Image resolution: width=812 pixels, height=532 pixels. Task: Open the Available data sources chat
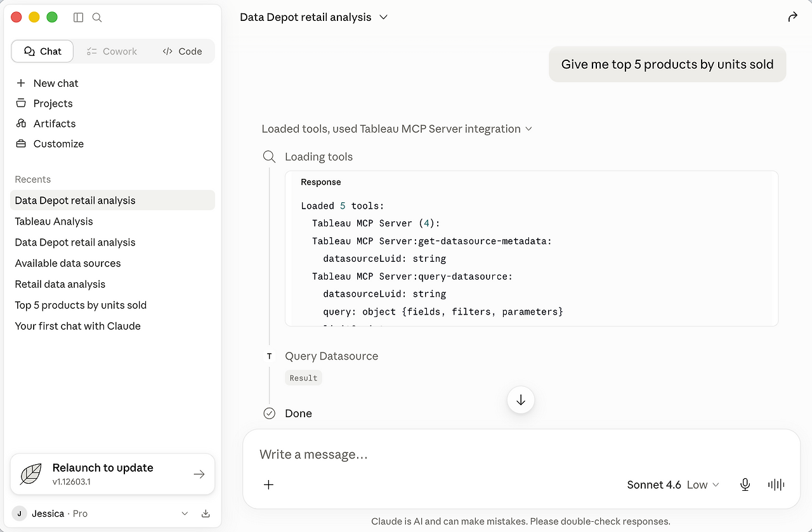pyautogui.click(x=113, y=263)
